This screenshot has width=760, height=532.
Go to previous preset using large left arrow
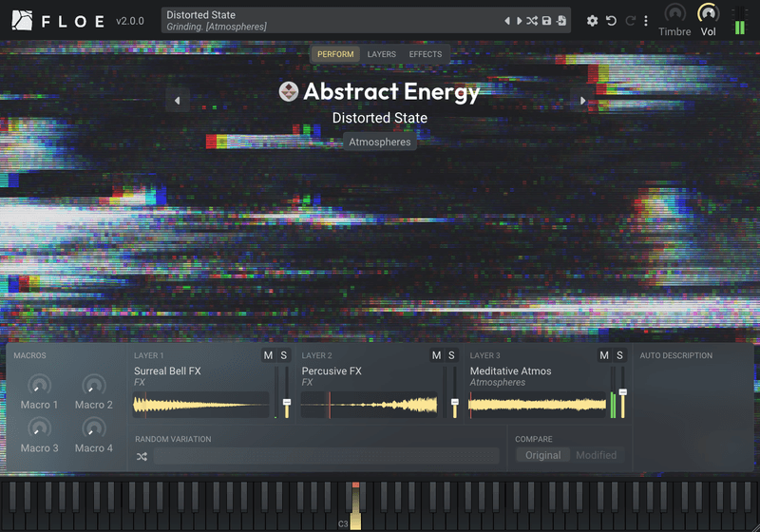178,101
